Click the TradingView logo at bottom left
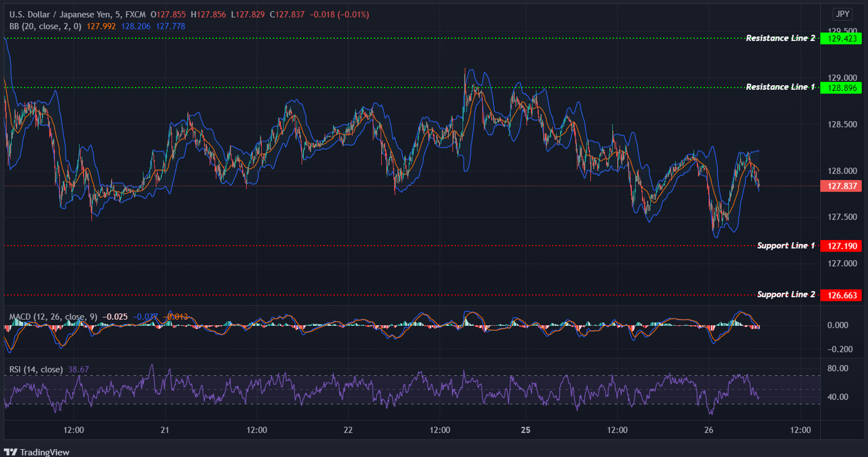 click(x=37, y=451)
